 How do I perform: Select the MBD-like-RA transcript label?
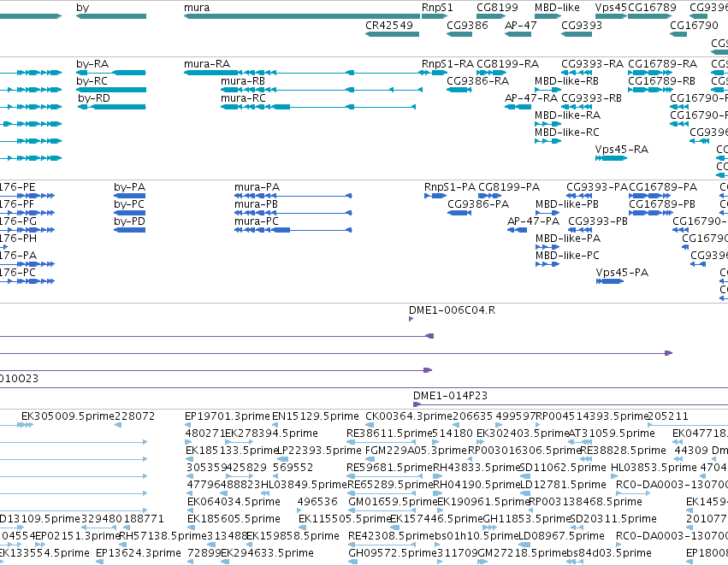[x=567, y=115]
